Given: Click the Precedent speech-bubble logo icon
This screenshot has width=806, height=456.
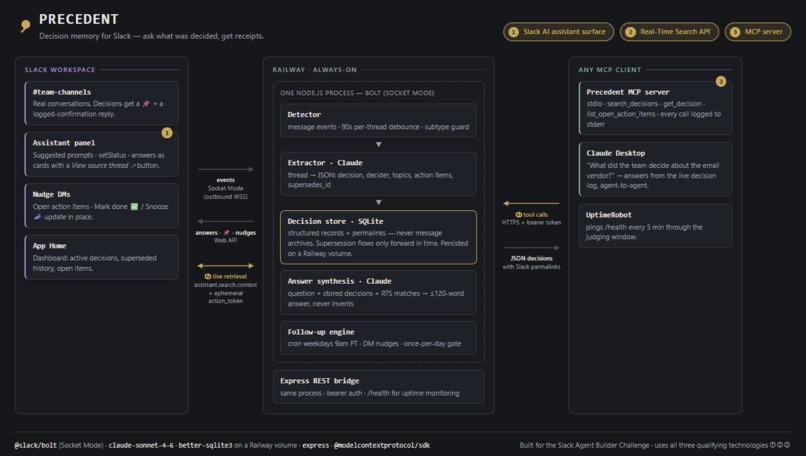Looking at the screenshot, I should pyautogui.click(x=25, y=26).
